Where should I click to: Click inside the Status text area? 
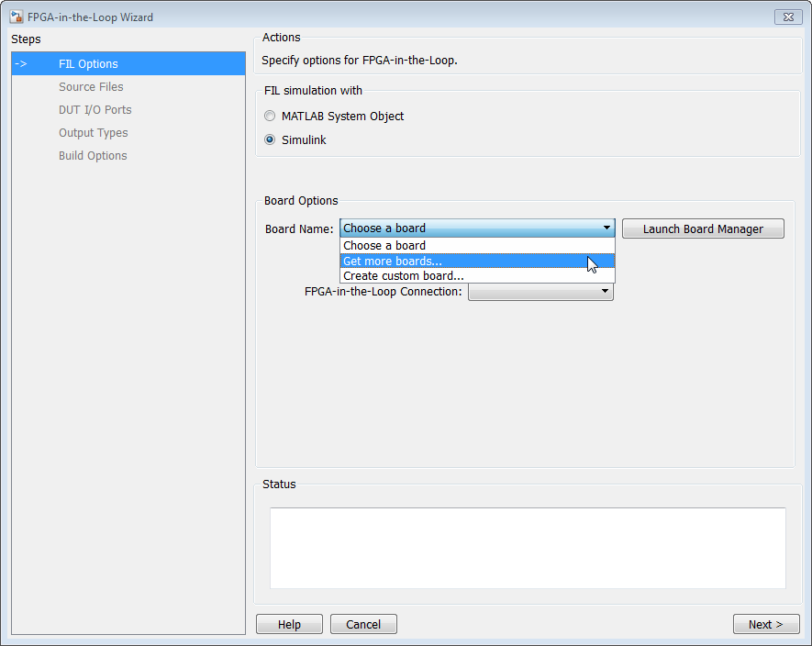[x=528, y=548]
